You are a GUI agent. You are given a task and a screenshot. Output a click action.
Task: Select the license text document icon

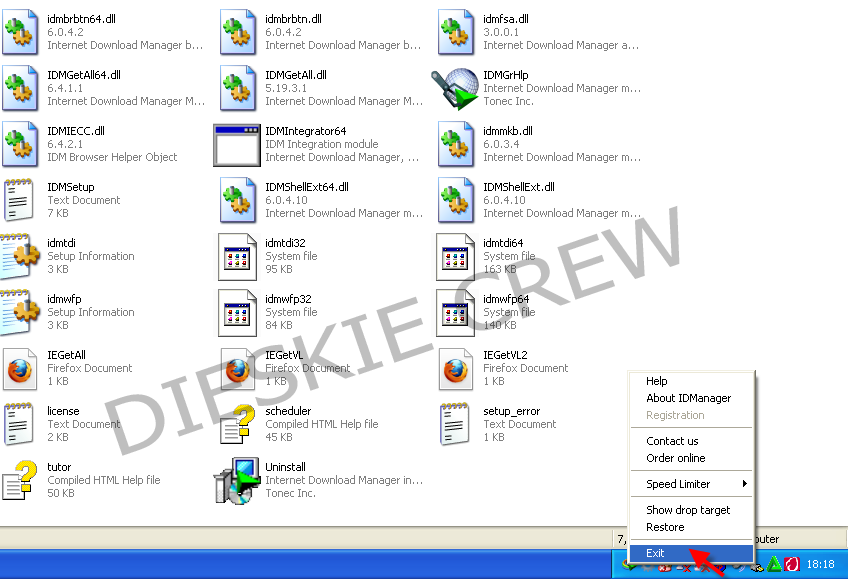[x=18, y=424]
